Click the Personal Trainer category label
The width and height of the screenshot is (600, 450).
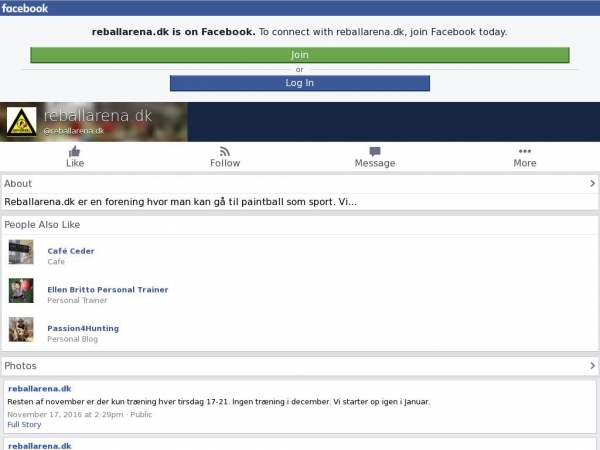[77, 300]
